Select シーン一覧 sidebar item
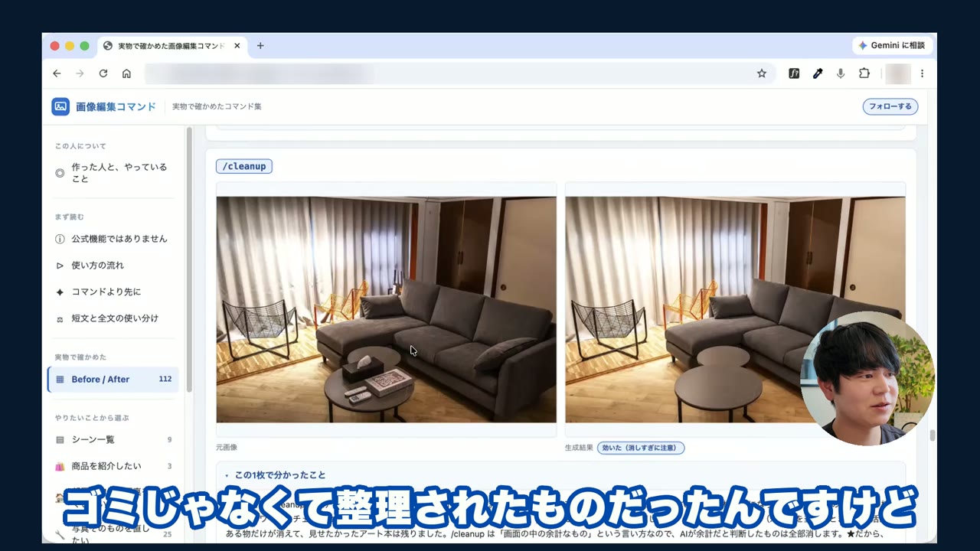The image size is (980, 551). coord(115,440)
